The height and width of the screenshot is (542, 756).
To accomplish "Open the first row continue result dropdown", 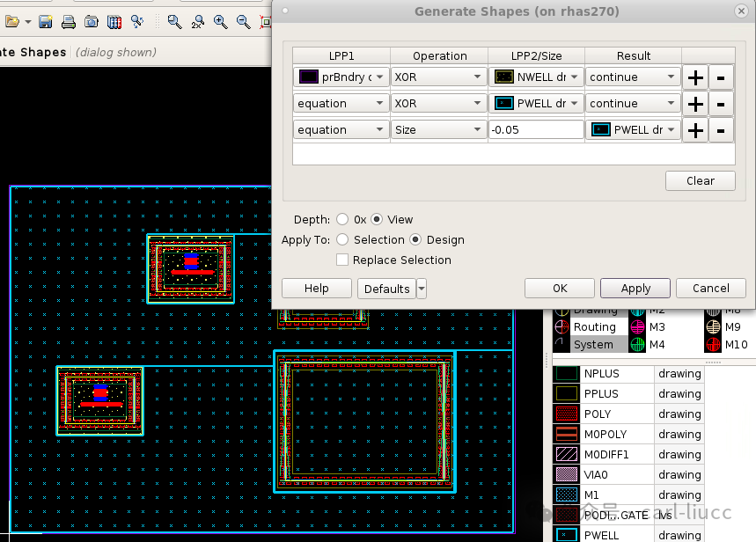I will click(x=633, y=77).
